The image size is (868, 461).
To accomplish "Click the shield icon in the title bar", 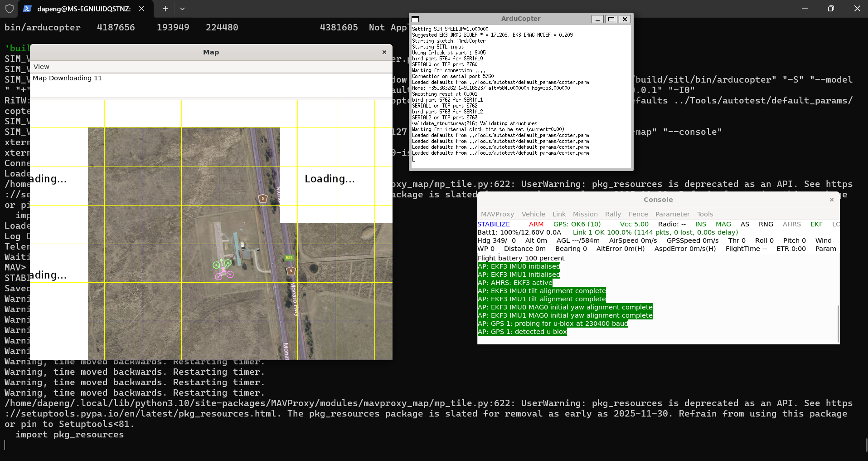I will [x=9, y=9].
